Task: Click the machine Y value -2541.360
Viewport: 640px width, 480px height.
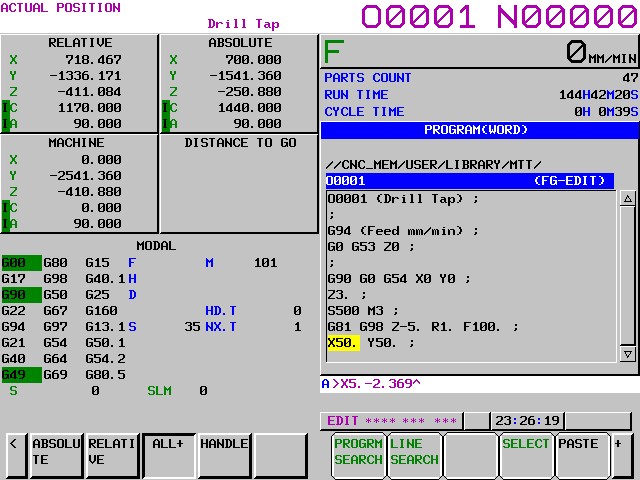Action: (85, 176)
